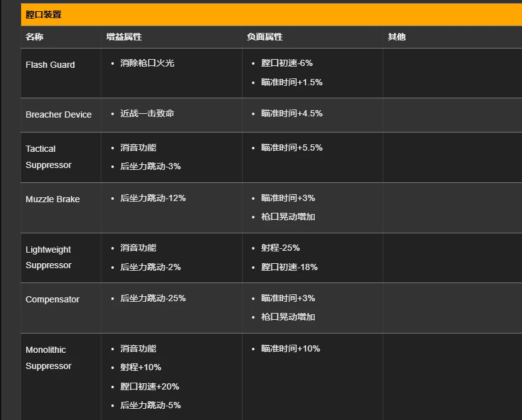Click the Flash Guard row name
Viewport: 522px width, 420px height.
[50, 65]
